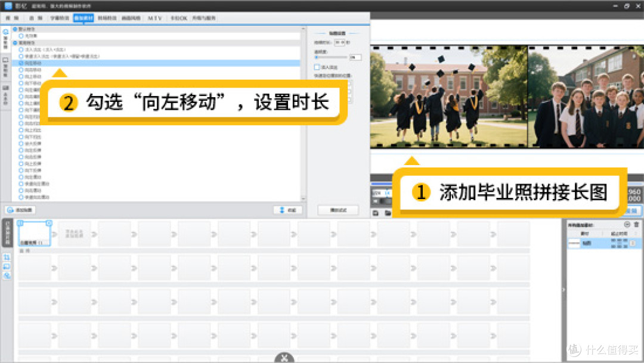Open the 升级与服务 tab
This screenshot has width=644, height=363.
204,18
